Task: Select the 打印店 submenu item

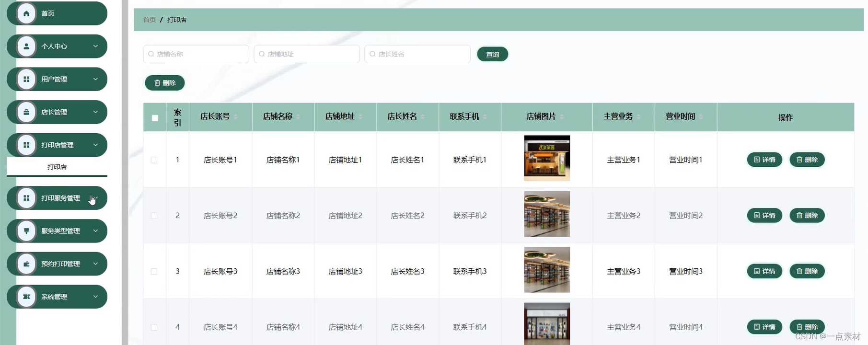Action: 57,167
